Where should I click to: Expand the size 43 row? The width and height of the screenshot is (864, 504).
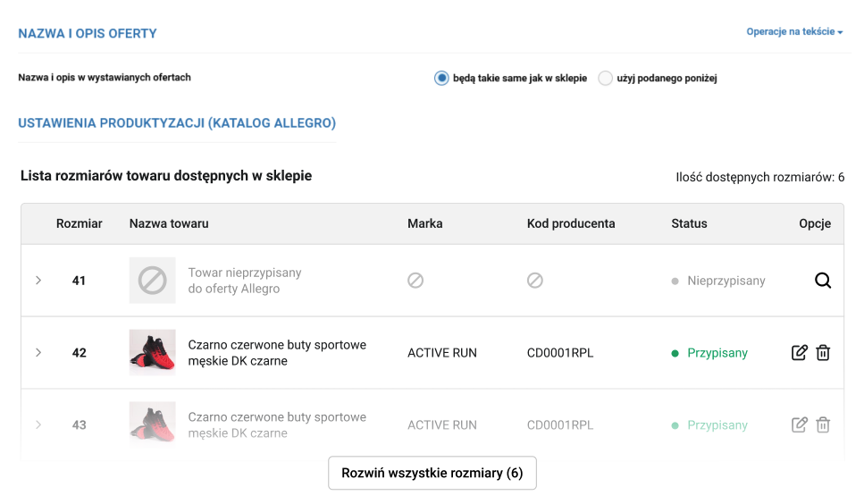click(x=38, y=425)
